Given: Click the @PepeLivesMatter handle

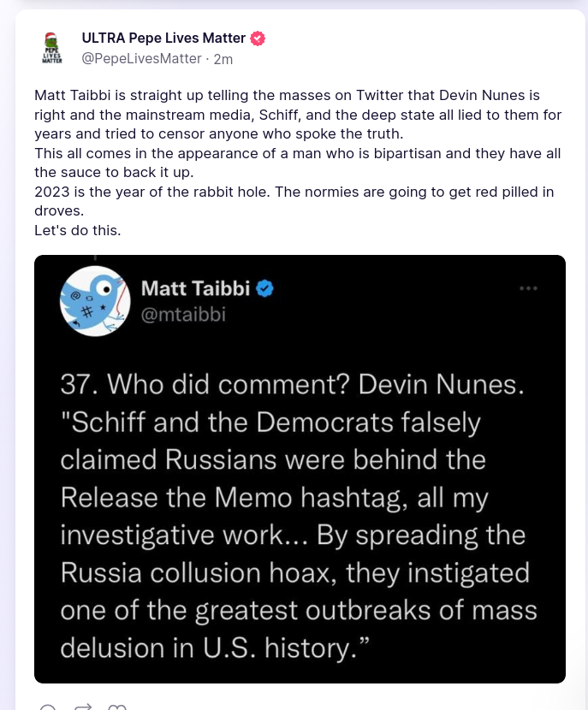Looking at the screenshot, I should tap(141, 58).
